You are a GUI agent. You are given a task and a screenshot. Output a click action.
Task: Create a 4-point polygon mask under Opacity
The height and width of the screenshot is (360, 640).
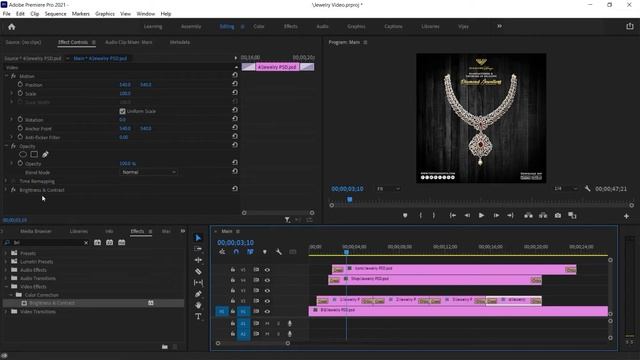(34, 154)
